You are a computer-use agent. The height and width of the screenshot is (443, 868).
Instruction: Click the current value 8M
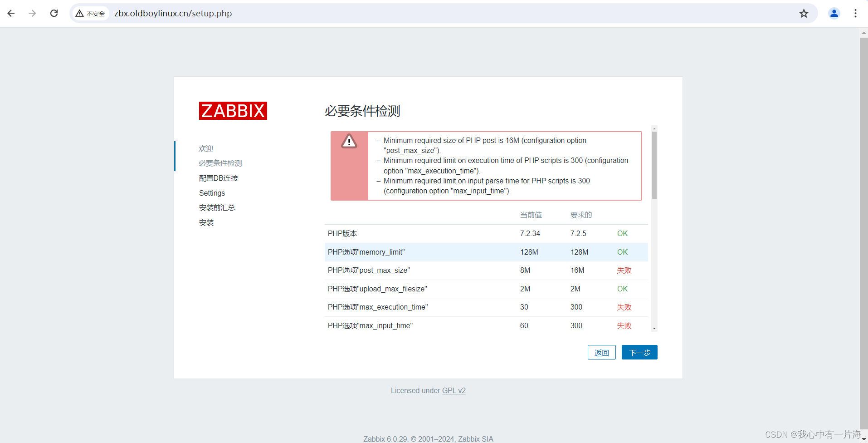525,270
